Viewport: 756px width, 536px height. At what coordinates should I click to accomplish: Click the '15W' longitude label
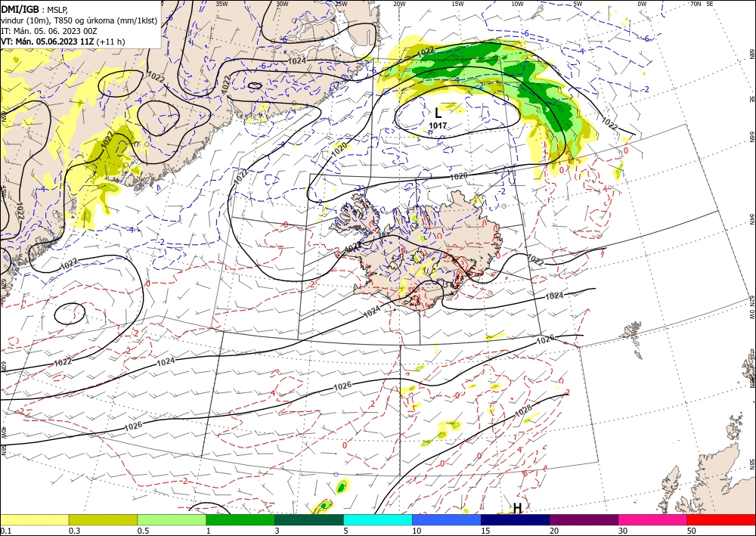[x=458, y=4]
